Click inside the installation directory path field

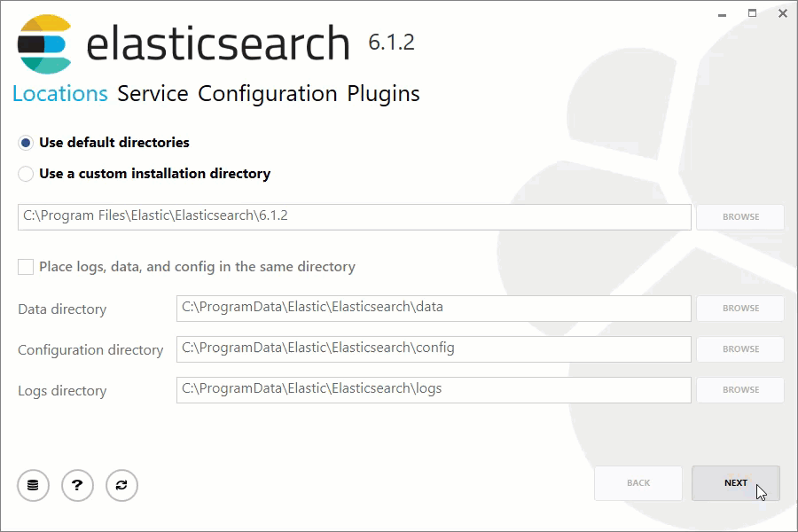(x=355, y=216)
